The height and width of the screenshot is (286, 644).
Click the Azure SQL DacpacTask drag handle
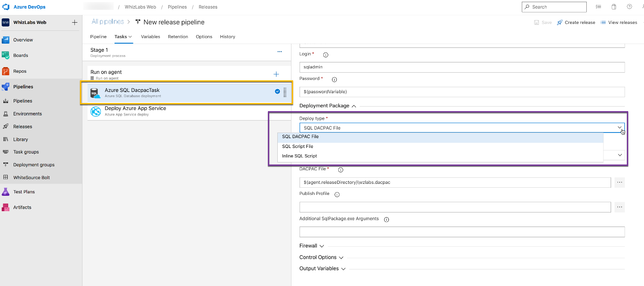point(285,92)
